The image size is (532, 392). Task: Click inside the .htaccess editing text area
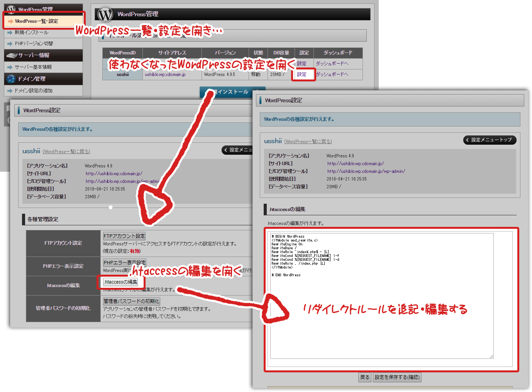382,296
